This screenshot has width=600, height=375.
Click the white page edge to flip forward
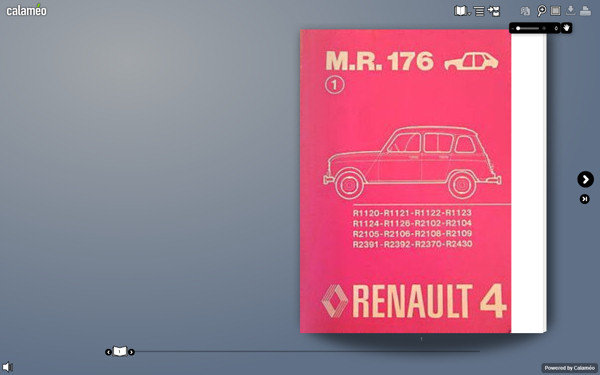coord(528,183)
